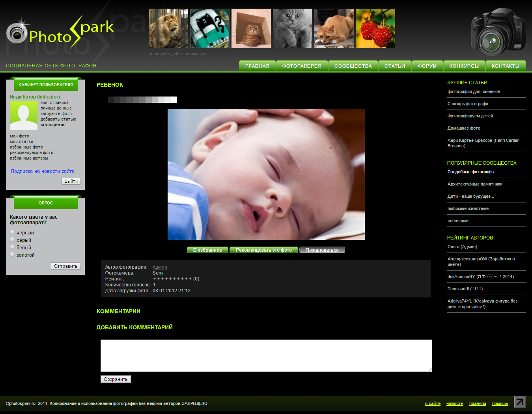Open the orange cat thumbnail
This screenshot has width=532, height=414.
click(334, 28)
